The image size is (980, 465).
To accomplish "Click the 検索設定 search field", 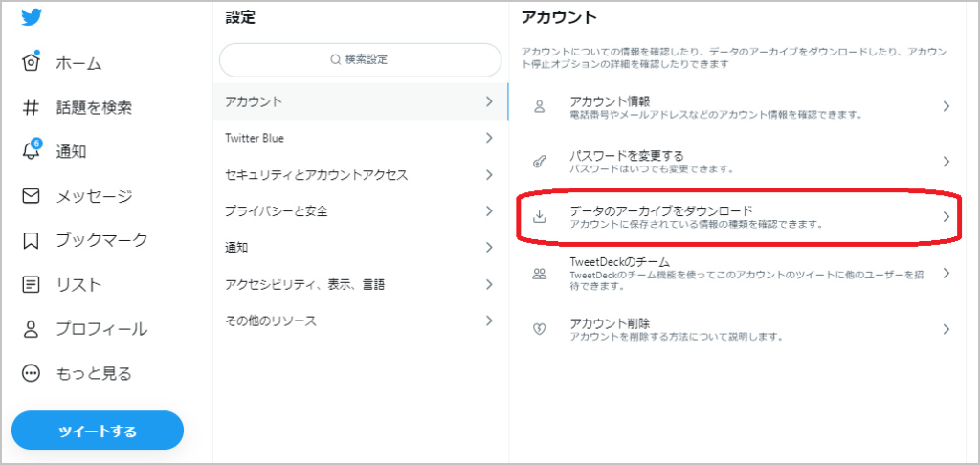I will tap(361, 60).
